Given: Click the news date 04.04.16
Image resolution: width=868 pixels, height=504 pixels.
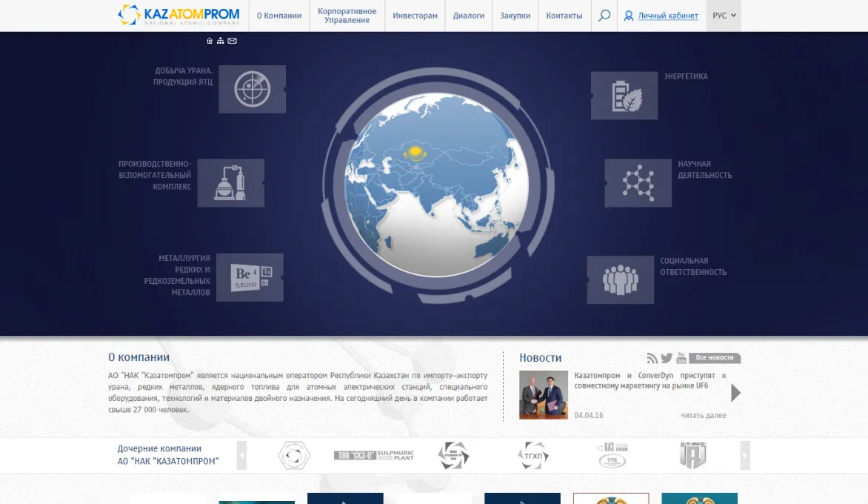Looking at the screenshot, I should pyautogui.click(x=589, y=415).
